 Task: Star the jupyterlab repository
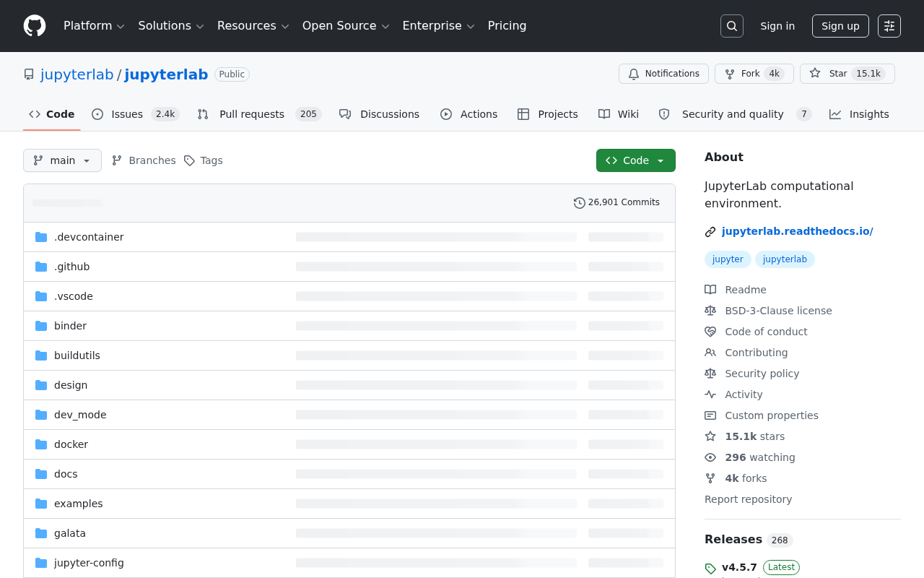(847, 74)
